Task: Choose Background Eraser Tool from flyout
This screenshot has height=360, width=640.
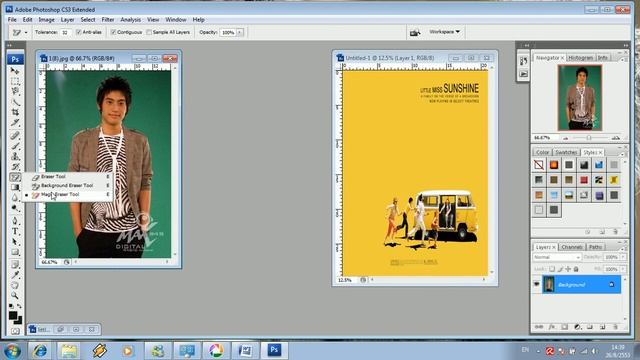Action: (x=67, y=185)
